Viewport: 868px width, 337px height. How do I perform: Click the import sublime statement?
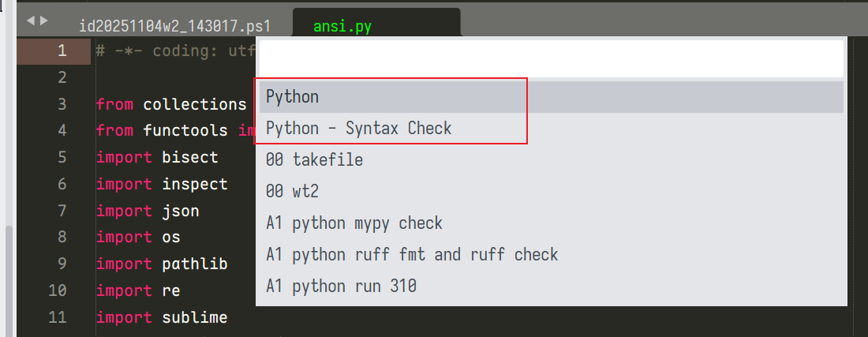click(x=162, y=317)
